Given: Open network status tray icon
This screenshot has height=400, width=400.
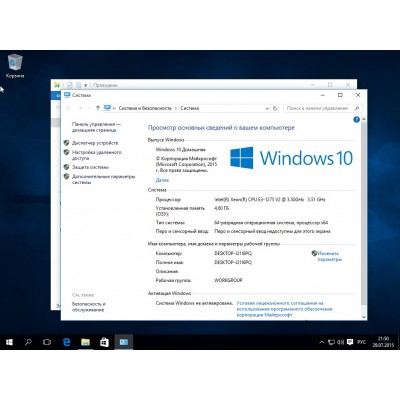Looking at the screenshot, I should (x=331, y=342).
